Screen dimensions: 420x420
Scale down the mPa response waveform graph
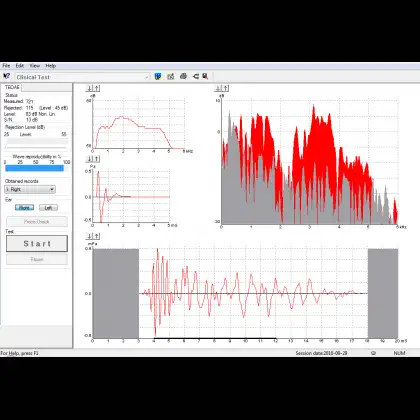(89, 236)
